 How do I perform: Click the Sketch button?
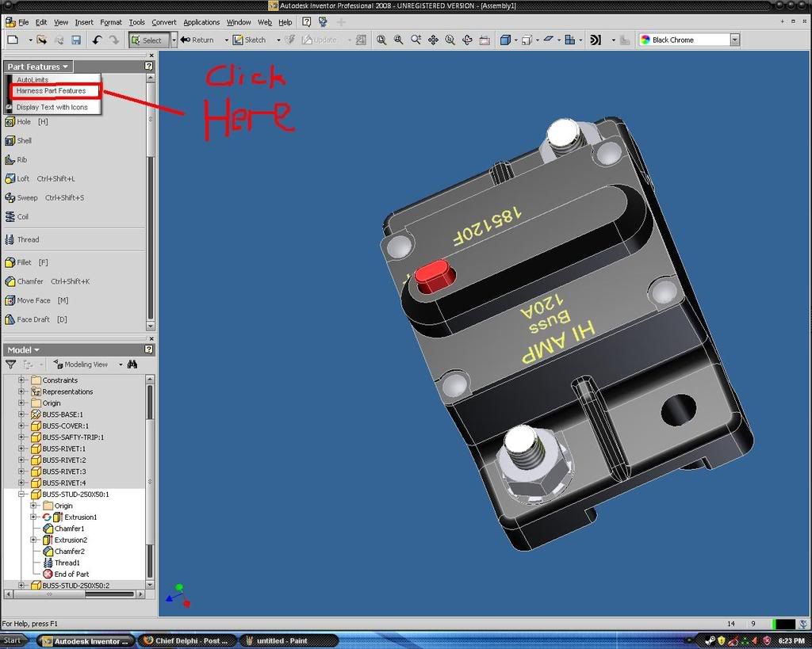(249, 40)
